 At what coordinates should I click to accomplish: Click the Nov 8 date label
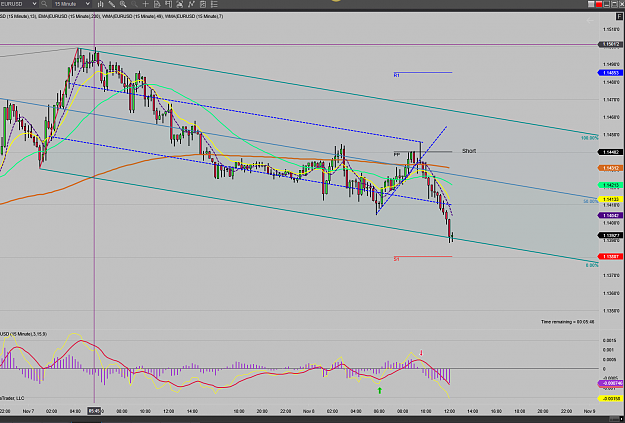pyautogui.click(x=309, y=411)
